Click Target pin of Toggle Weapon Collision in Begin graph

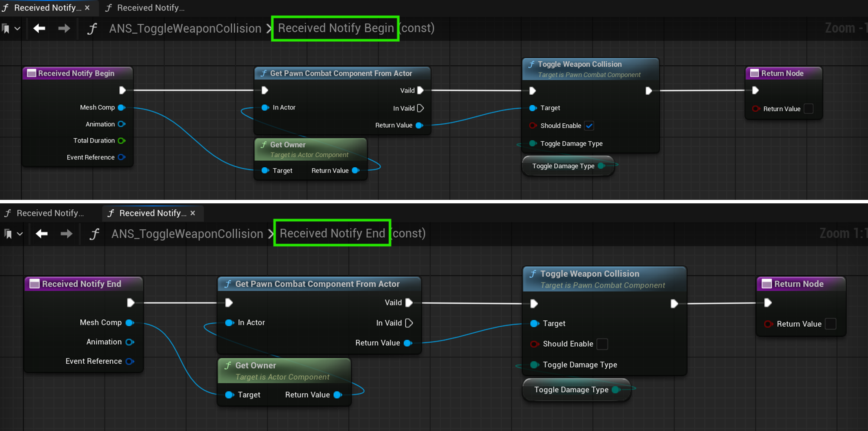[533, 108]
